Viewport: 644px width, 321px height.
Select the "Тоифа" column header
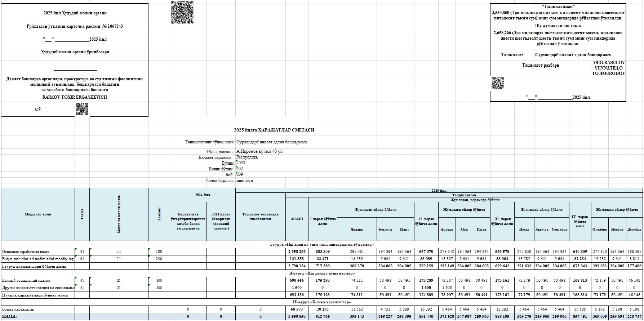82,214
